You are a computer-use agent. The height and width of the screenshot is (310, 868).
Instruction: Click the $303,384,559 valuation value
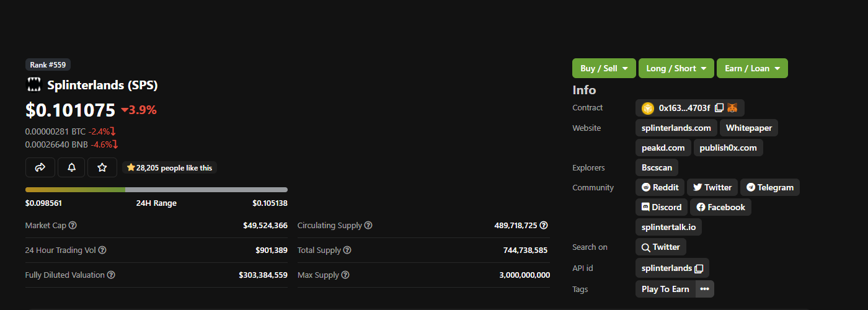pyautogui.click(x=263, y=275)
